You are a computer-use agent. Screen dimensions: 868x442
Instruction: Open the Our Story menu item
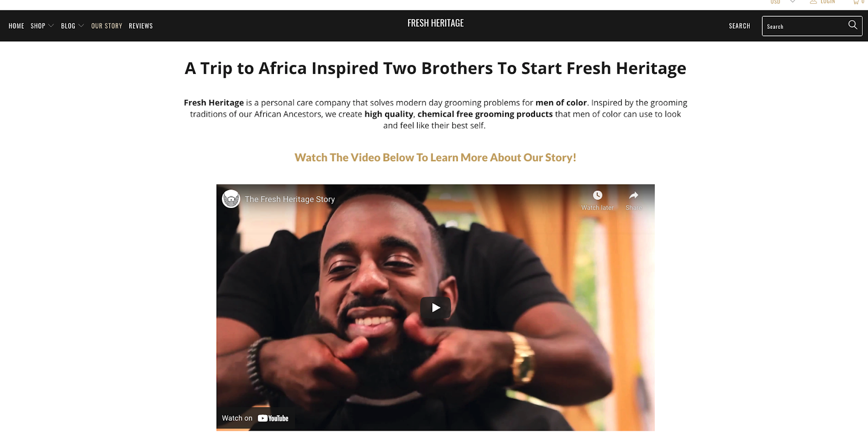[107, 26]
